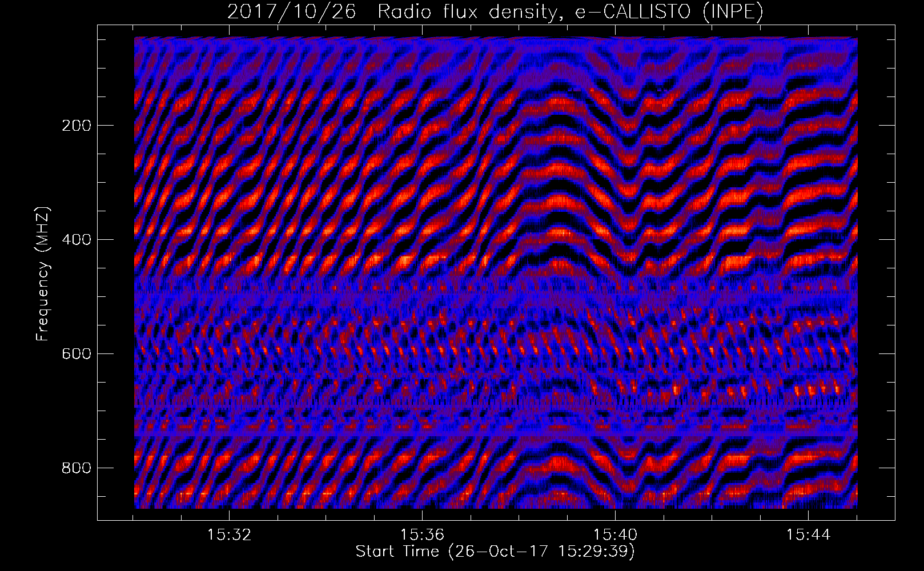Click the 400 frequency tick label
This screenshot has height=571, width=924.
point(76,240)
